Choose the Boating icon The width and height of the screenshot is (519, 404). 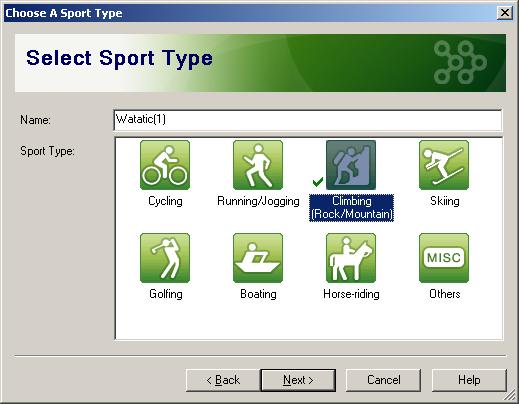pos(258,258)
